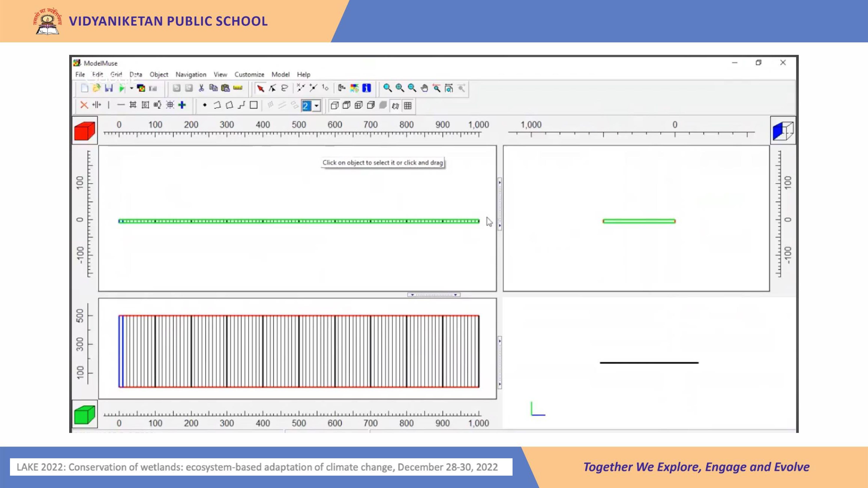Open the Customize menu

coord(249,74)
